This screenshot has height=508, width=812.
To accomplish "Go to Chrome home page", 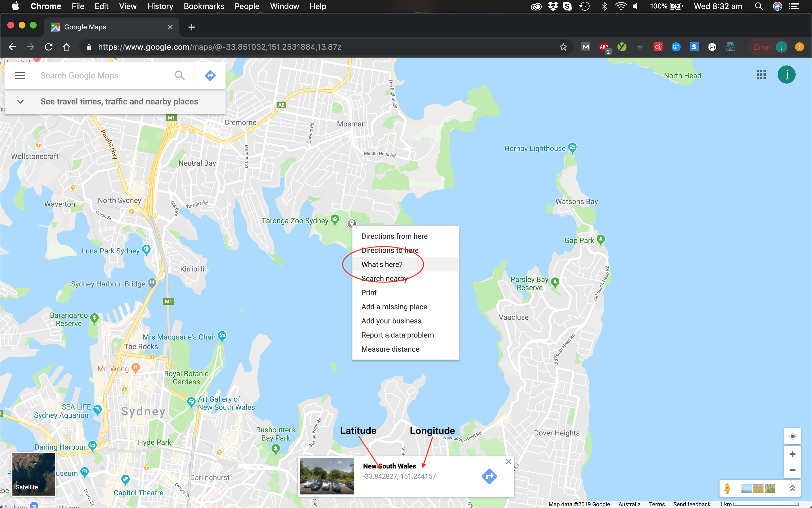I will coord(67,47).
